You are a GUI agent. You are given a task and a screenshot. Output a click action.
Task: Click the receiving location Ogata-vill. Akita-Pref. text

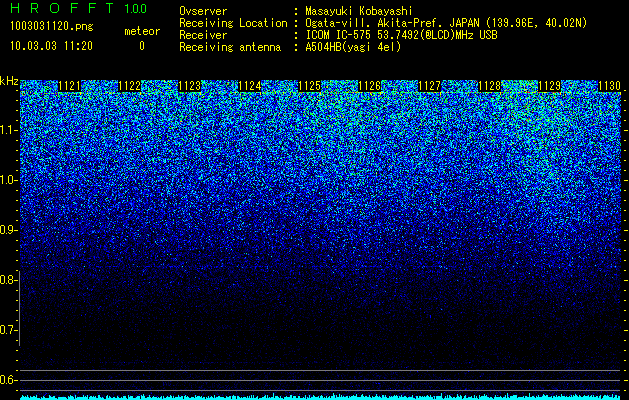(446, 23)
